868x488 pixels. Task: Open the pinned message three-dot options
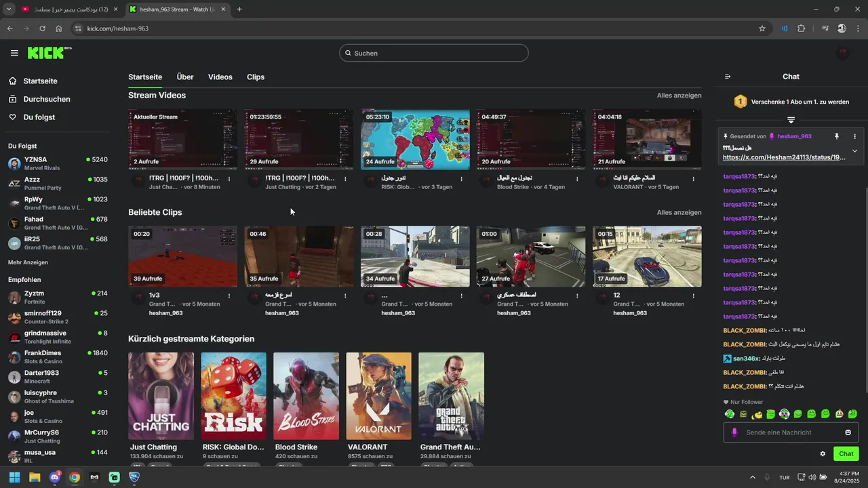click(854, 136)
